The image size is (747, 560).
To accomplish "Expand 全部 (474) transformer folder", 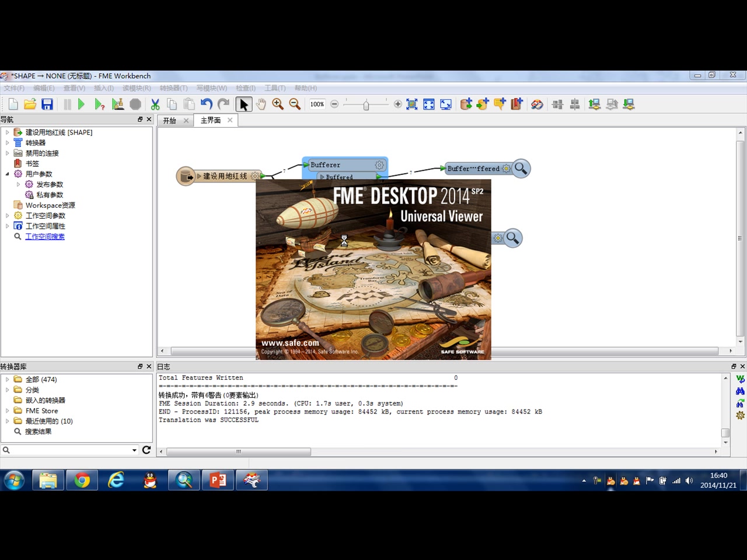I will [7, 379].
